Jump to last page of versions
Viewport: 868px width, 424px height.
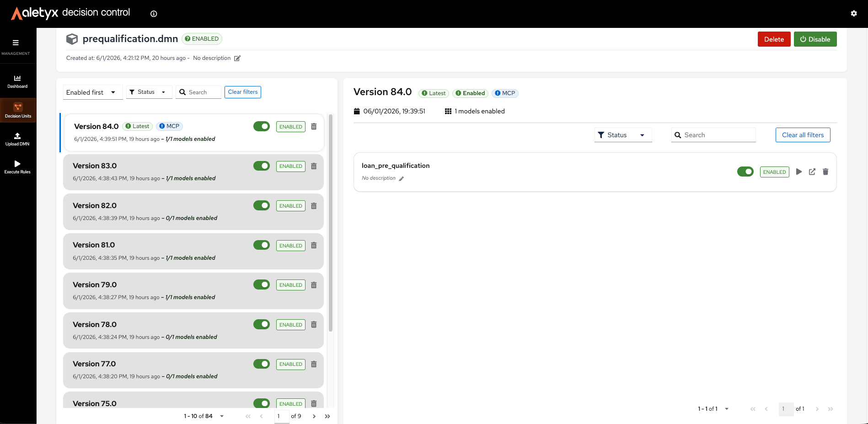click(x=327, y=416)
